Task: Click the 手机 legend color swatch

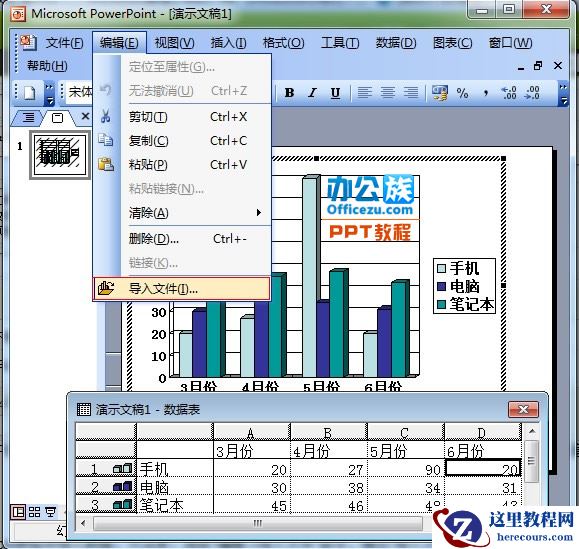Action: coord(442,268)
